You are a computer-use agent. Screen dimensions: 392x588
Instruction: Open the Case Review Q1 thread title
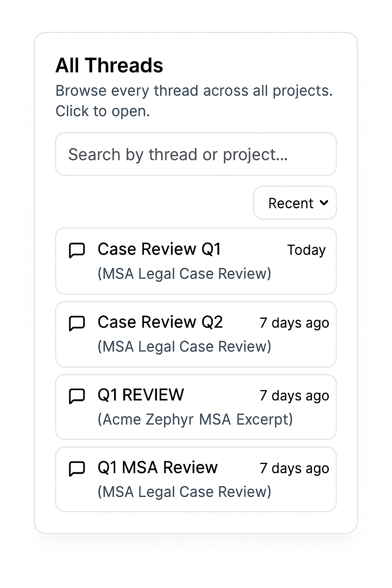[x=159, y=249]
